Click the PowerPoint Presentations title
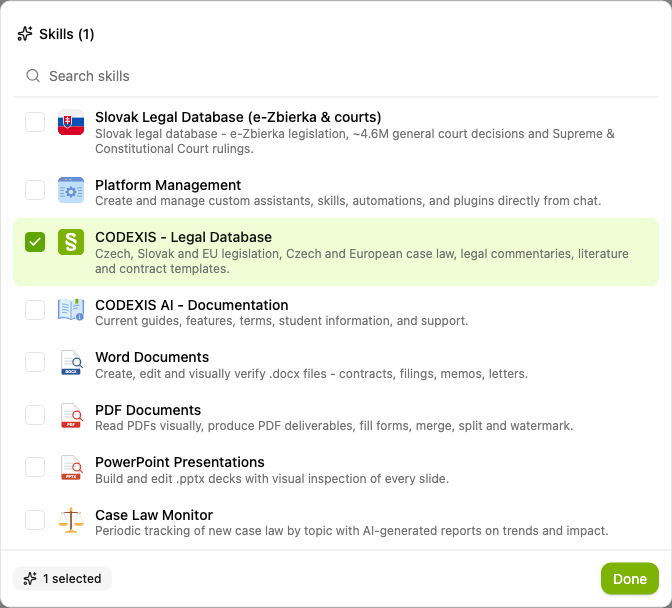This screenshot has width=672, height=608. tap(180, 462)
